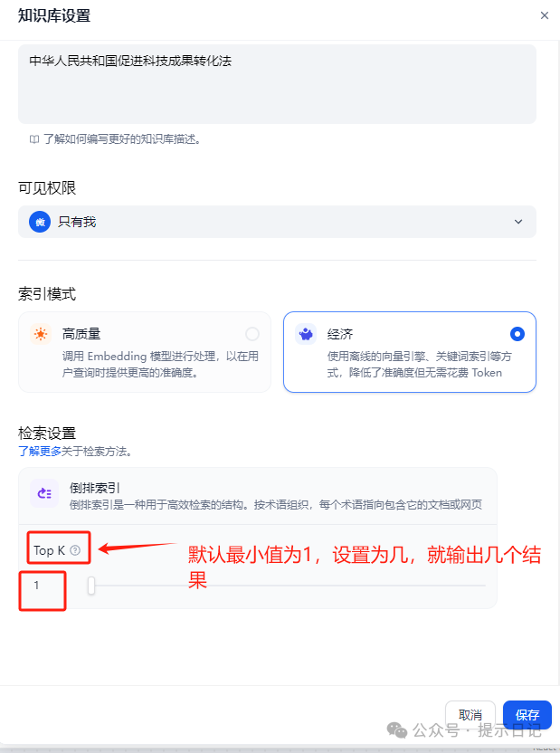This screenshot has height=753, width=560.
Task: Open the 只有我 permission selector
Action: 277,222
